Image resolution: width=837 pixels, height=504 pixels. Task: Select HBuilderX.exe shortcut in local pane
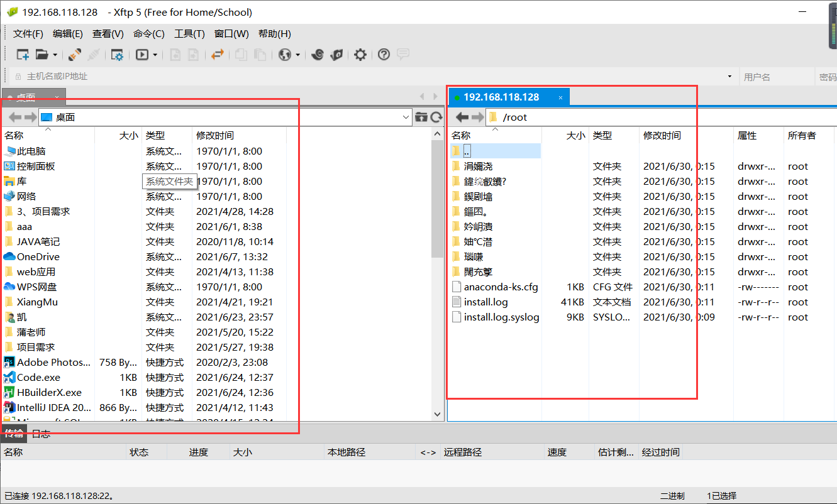pyautogui.click(x=43, y=392)
